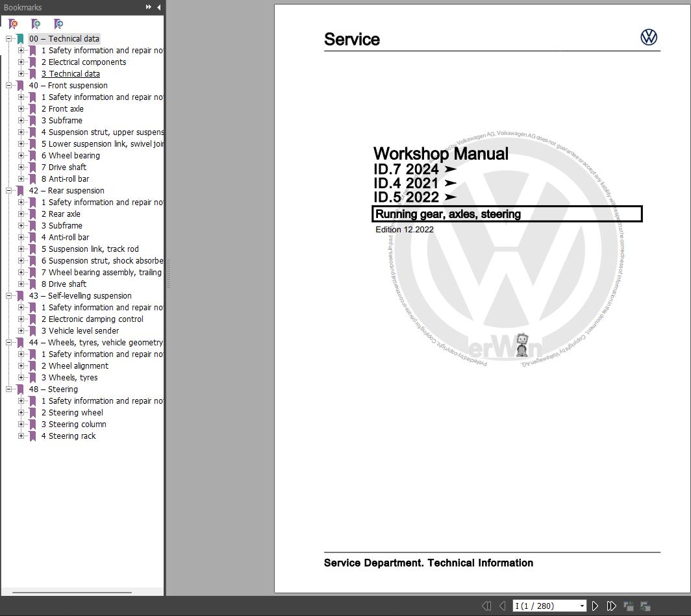This screenshot has width=691, height=616.
Task: Click the Bookmarks panel horizontal scrollbar
Action: [72, 592]
